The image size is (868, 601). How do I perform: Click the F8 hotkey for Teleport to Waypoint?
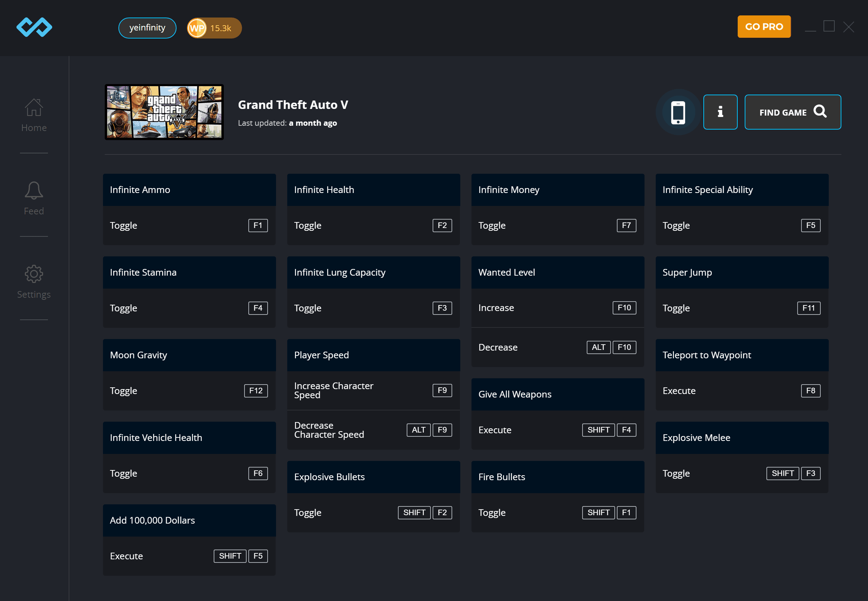(x=811, y=391)
